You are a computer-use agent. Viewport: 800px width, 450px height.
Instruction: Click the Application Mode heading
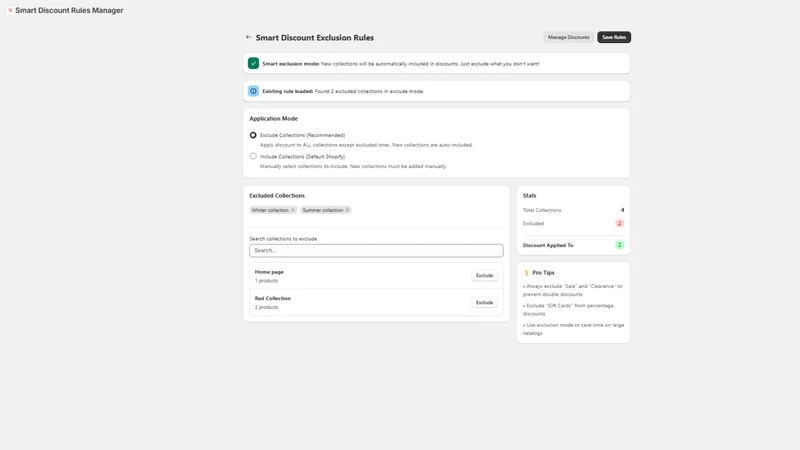273,118
